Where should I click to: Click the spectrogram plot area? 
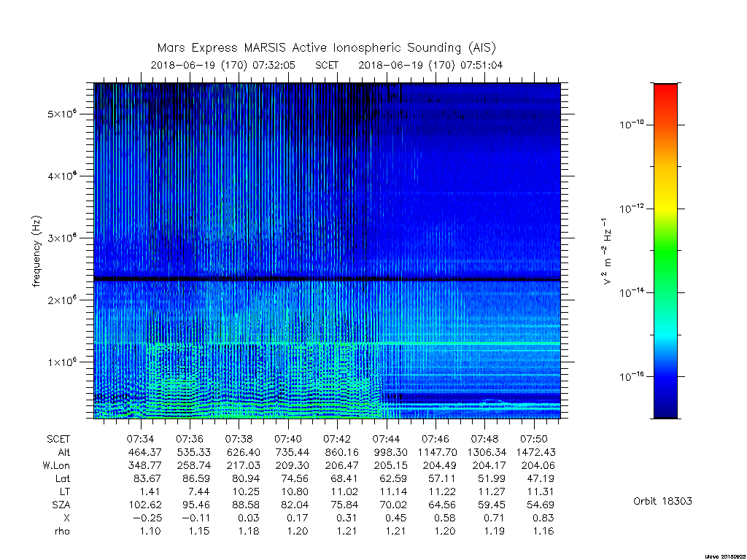click(x=328, y=251)
